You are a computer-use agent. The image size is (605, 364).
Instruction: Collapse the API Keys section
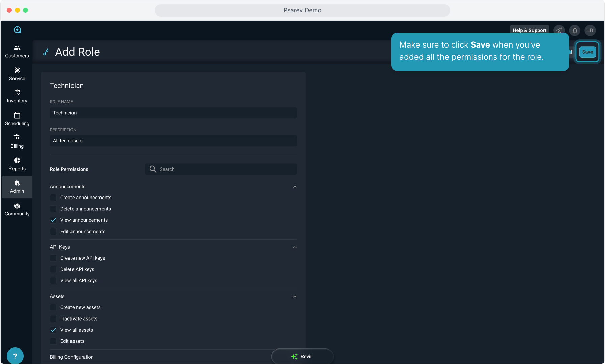click(295, 247)
